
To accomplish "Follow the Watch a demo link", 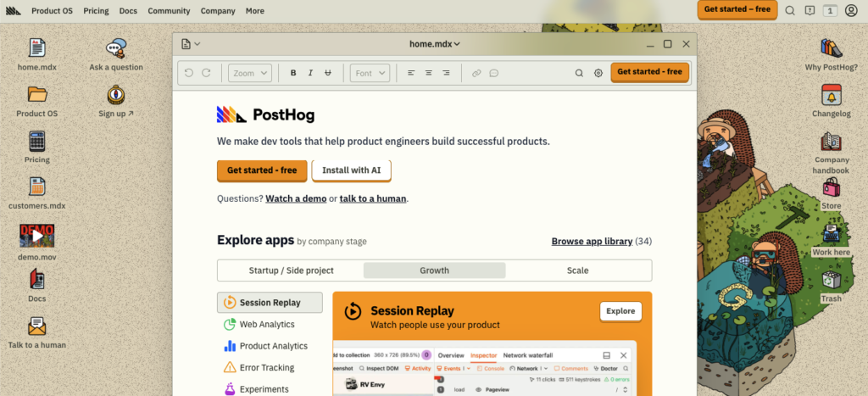I will (296, 198).
